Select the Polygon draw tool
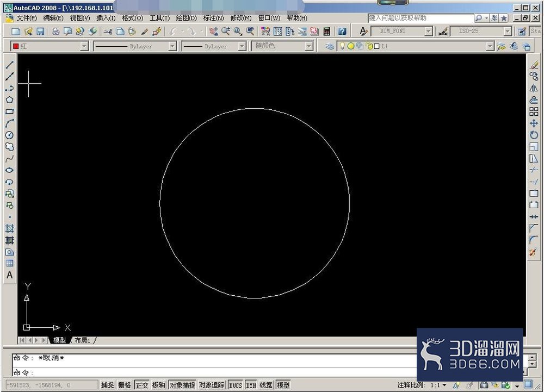 pyautogui.click(x=9, y=100)
